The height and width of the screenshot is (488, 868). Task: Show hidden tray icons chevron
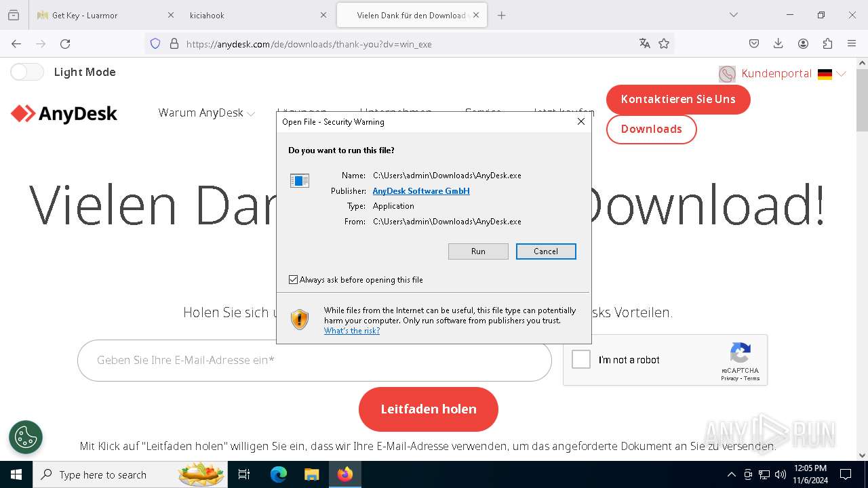[731, 474]
